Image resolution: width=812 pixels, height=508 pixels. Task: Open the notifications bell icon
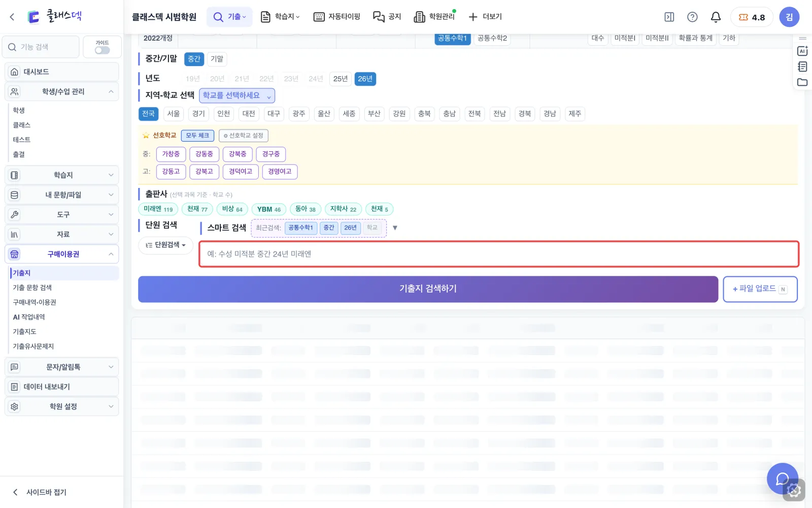pyautogui.click(x=716, y=17)
